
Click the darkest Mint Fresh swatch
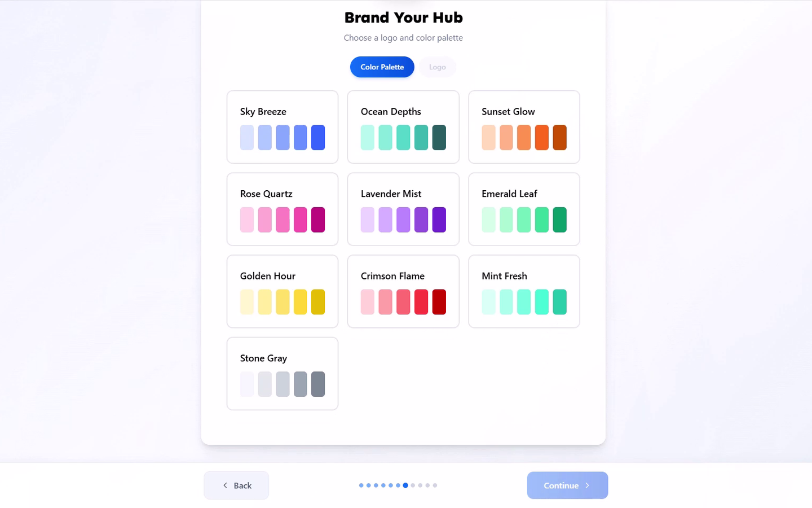[559, 302]
